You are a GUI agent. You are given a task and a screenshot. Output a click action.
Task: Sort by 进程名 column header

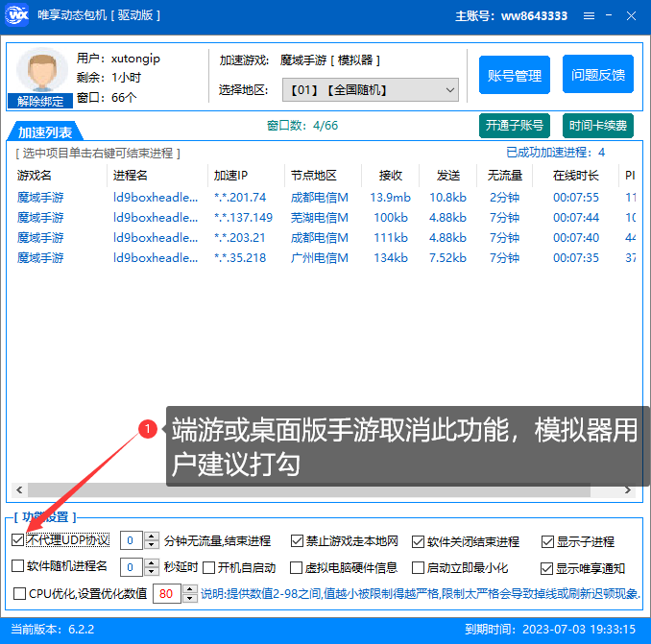tap(131, 176)
